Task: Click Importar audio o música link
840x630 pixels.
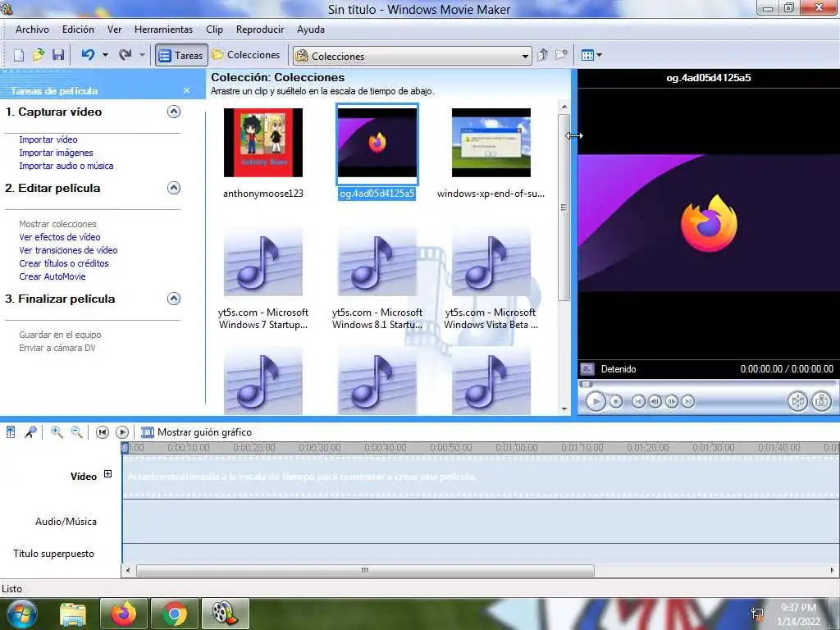Action: [66, 166]
